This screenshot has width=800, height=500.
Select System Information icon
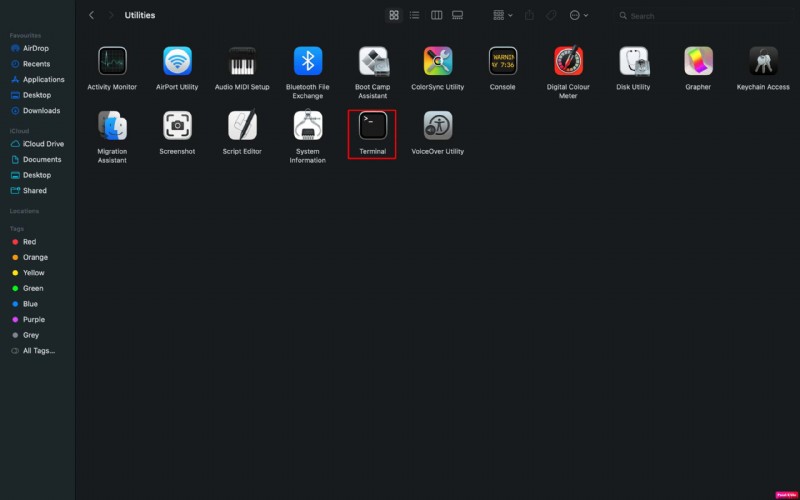tap(308, 125)
